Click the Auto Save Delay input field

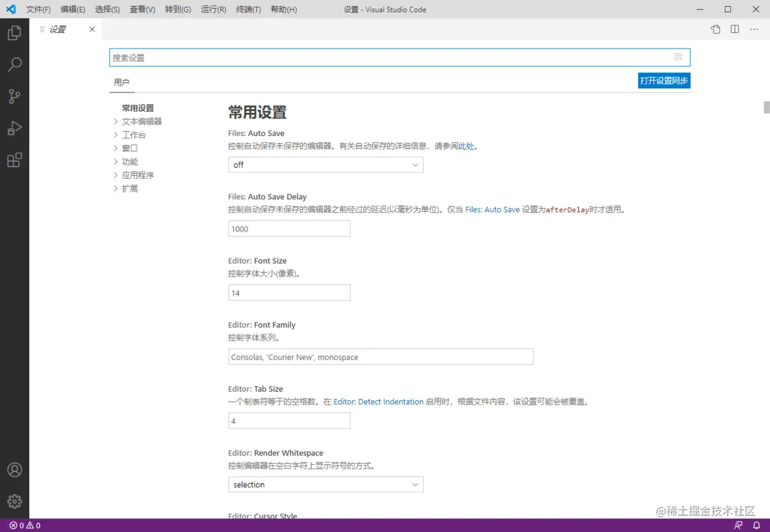pos(289,228)
